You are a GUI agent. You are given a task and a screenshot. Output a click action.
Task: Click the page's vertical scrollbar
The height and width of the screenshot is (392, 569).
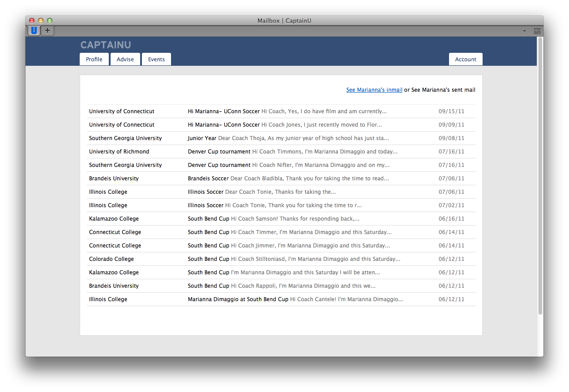click(540, 175)
